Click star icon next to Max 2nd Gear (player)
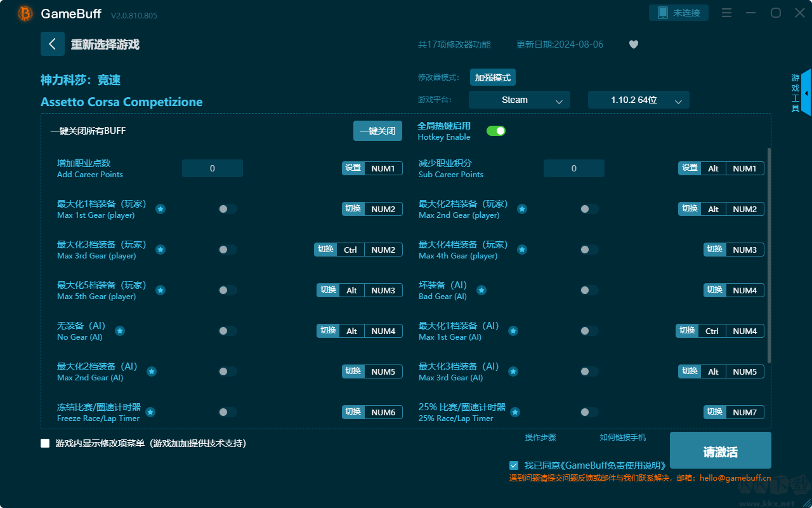This screenshot has height=508, width=812. [522, 209]
